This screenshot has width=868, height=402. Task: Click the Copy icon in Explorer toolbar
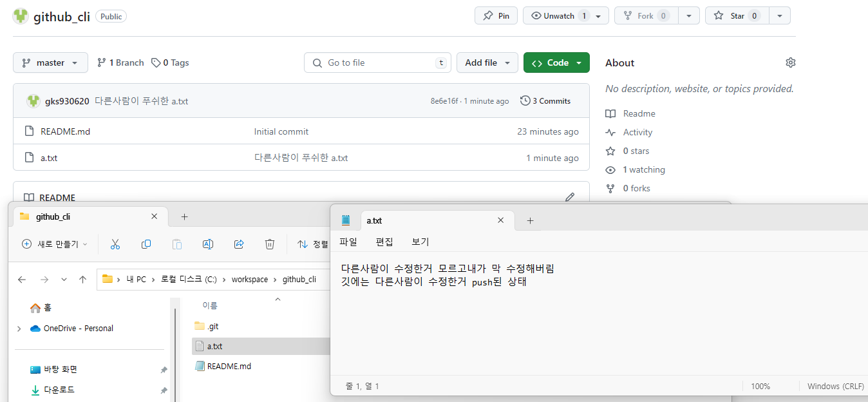coord(146,244)
